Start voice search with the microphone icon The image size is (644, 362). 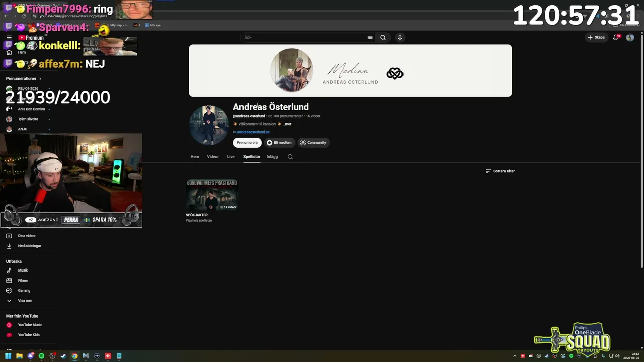pyautogui.click(x=400, y=37)
